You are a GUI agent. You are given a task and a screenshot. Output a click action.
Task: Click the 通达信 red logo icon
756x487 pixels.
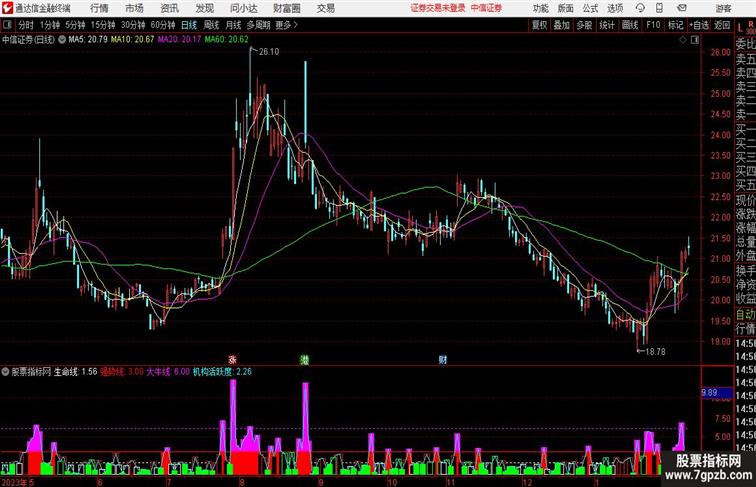tap(7, 8)
